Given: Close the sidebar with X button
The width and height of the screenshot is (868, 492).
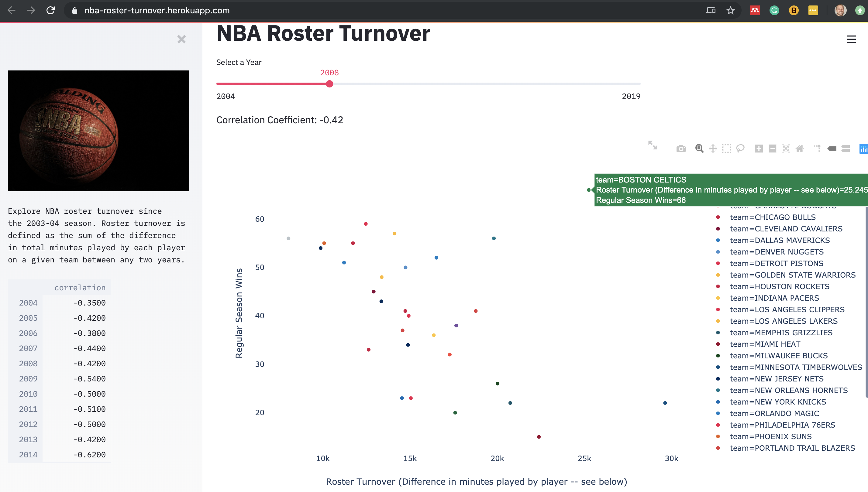Looking at the screenshot, I should [x=181, y=39].
